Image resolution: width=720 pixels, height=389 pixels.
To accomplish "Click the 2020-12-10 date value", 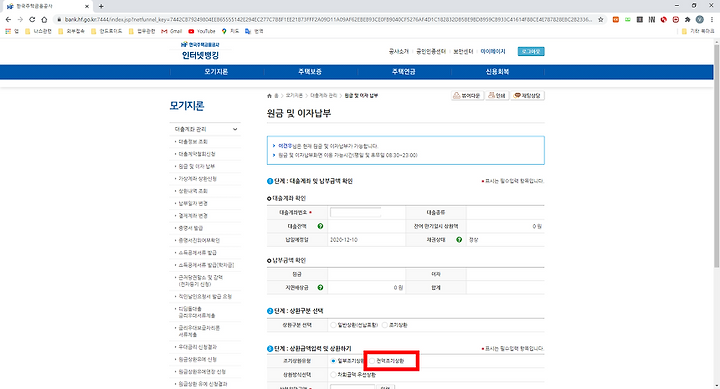I will pos(343,240).
